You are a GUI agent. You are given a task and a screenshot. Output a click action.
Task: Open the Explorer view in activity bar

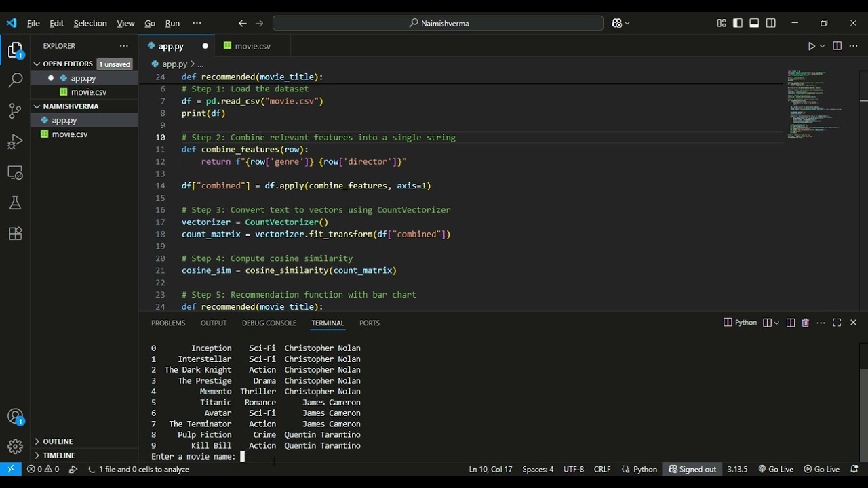coord(15,50)
